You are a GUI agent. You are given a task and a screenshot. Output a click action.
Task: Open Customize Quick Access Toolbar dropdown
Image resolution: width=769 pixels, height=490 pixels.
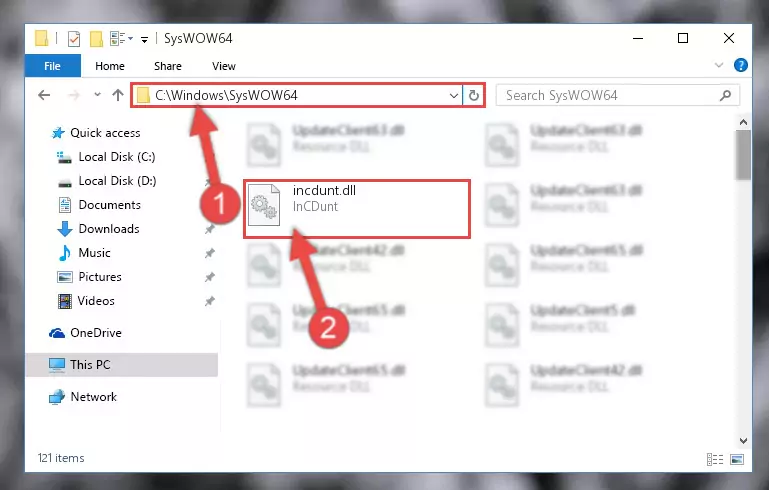[144, 39]
